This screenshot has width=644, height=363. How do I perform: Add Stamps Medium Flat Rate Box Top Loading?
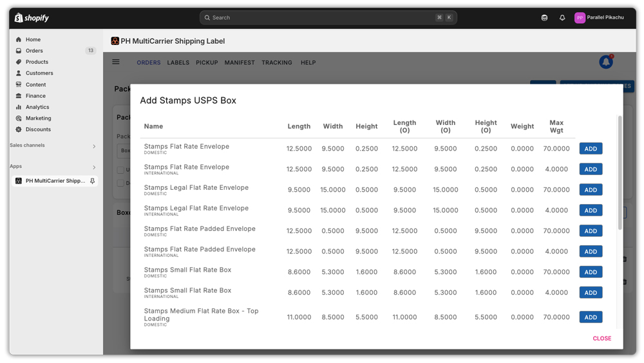[591, 317]
